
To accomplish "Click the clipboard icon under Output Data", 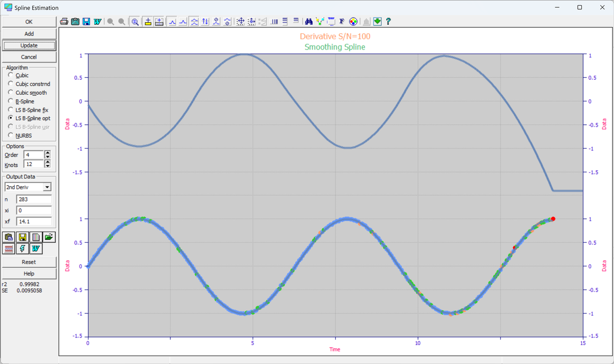I will click(x=9, y=237).
